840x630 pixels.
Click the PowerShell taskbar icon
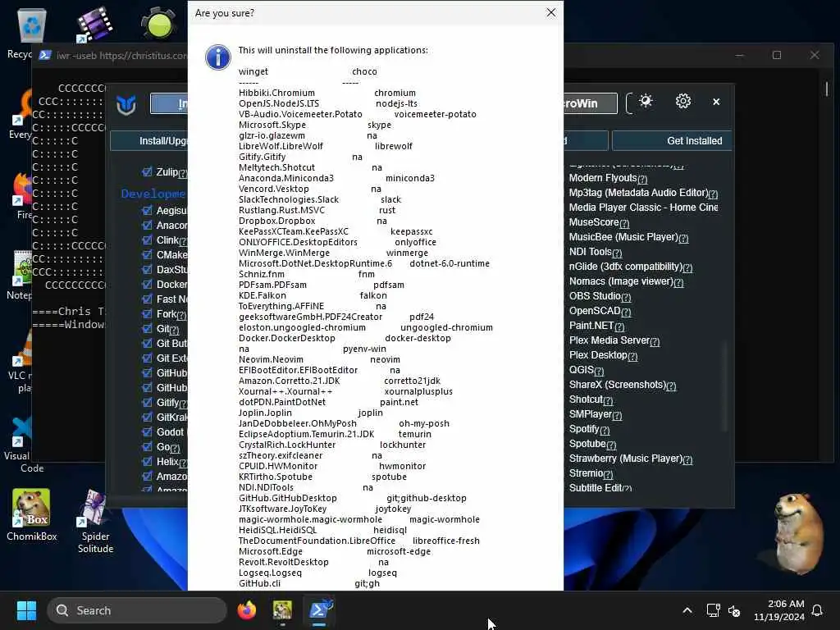point(320,610)
